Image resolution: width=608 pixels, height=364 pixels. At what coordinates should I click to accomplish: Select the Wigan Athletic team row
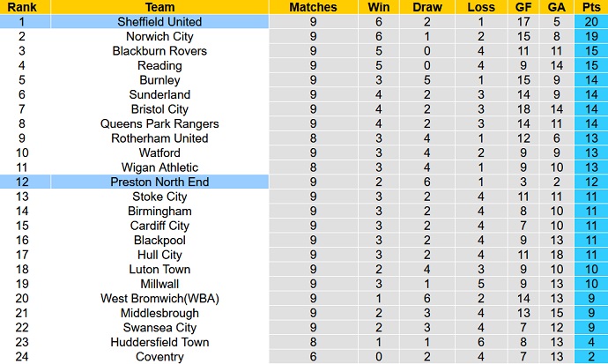pyautogui.click(x=159, y=167)
